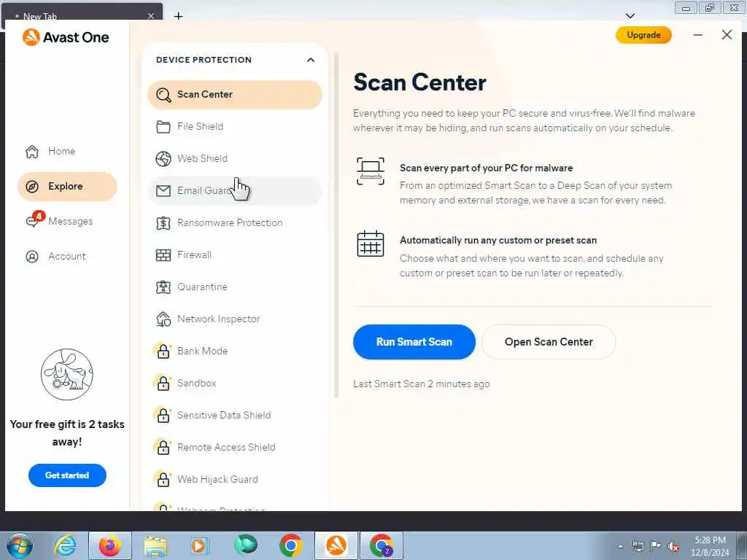
Task: Click the dog illustration thumbnail
Action: pos(66,374)
